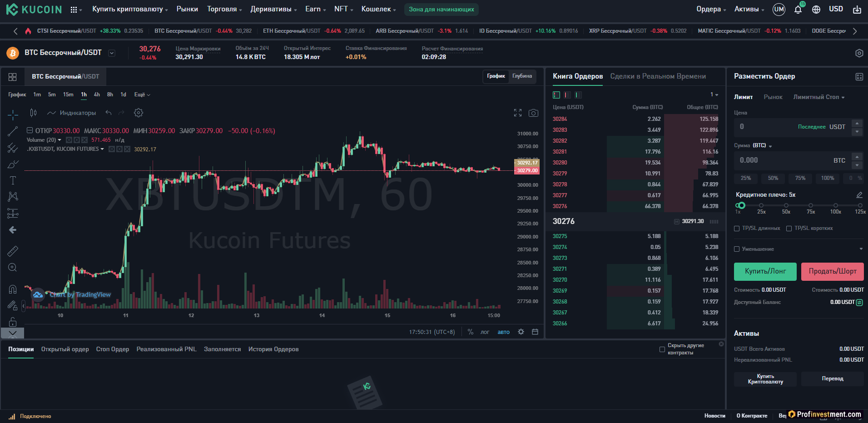Select the ruler measure tool
Image resolution: width=868 pixels, height=423 pixels.
13,251
